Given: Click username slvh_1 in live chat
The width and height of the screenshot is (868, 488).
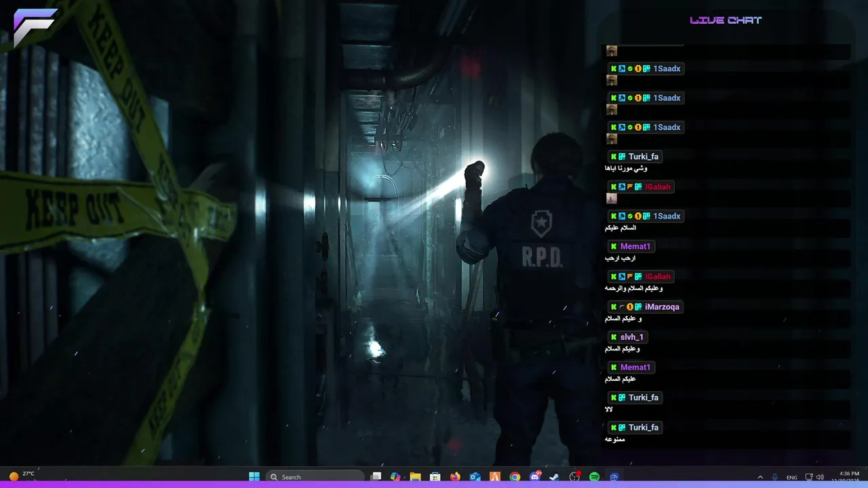Looking at the screenshot, I should coord(632,337).
